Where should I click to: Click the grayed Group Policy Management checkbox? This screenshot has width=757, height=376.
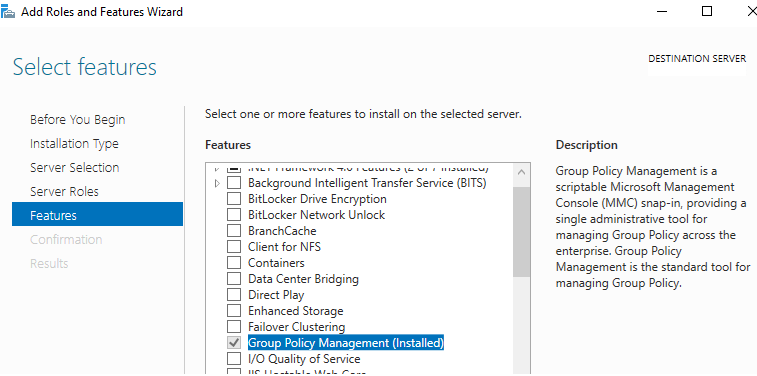[234, 343]
